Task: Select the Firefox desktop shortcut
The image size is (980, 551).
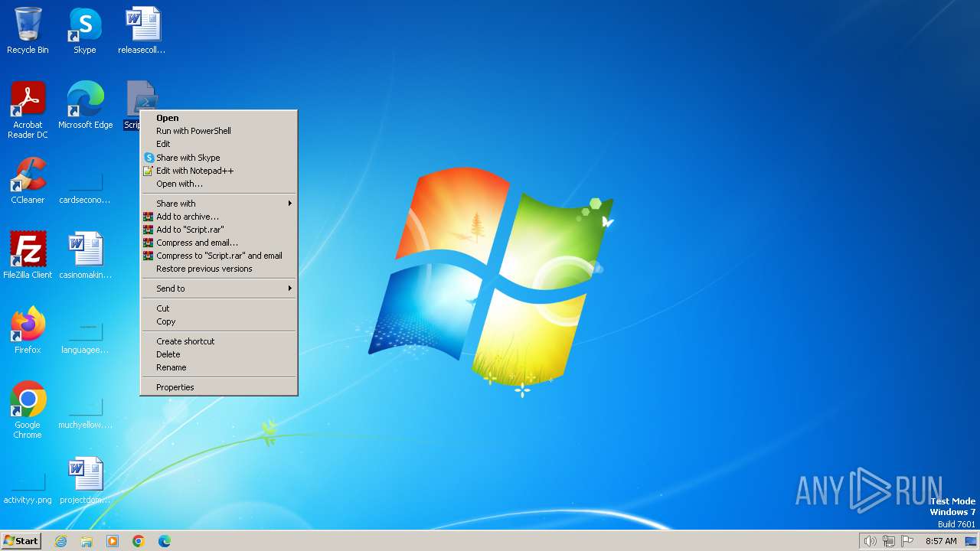Action: click(28, 331)
